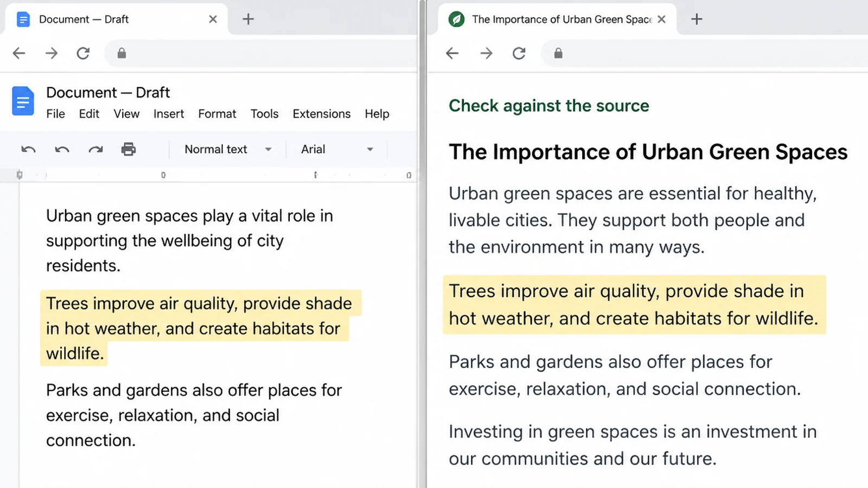The height and width of the screenshot is (488, 868).
Task: Open the Help menu
Action: coord(377,114)
